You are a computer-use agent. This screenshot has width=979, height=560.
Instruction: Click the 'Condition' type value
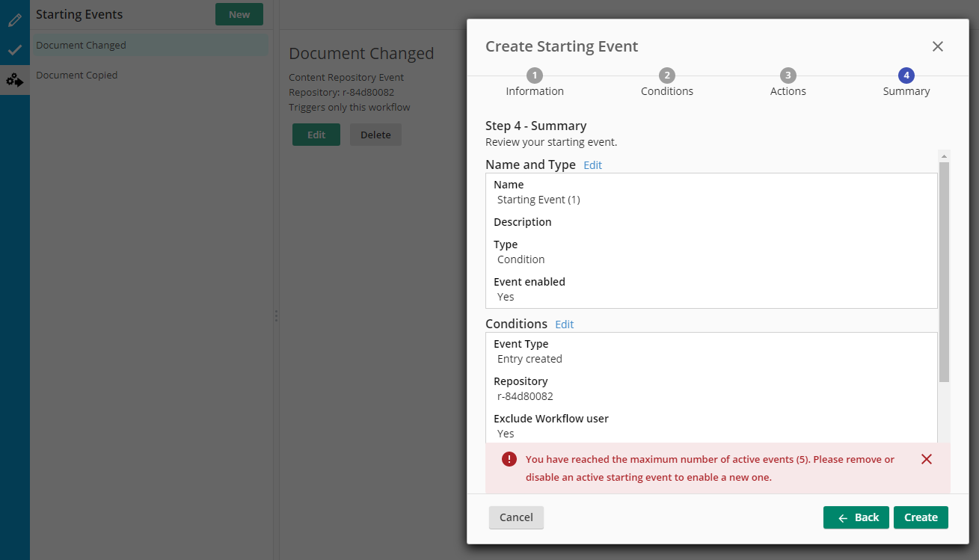pos(521,259)
